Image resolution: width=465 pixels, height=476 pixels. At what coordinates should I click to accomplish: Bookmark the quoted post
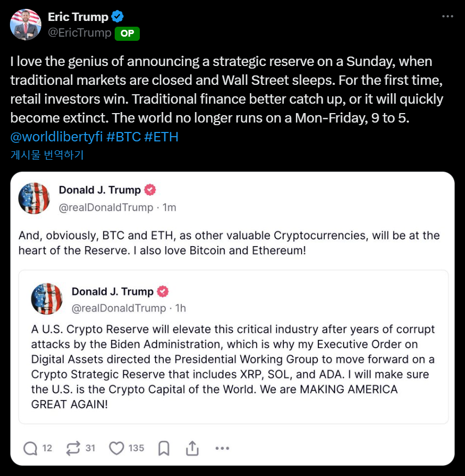pyautogui.click(x=164, y=448)
